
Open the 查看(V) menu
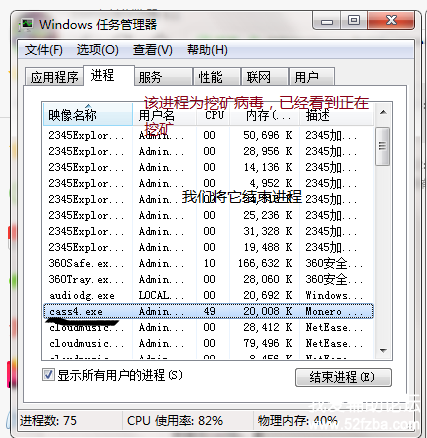pyautogui.click(x=153, y=50)
